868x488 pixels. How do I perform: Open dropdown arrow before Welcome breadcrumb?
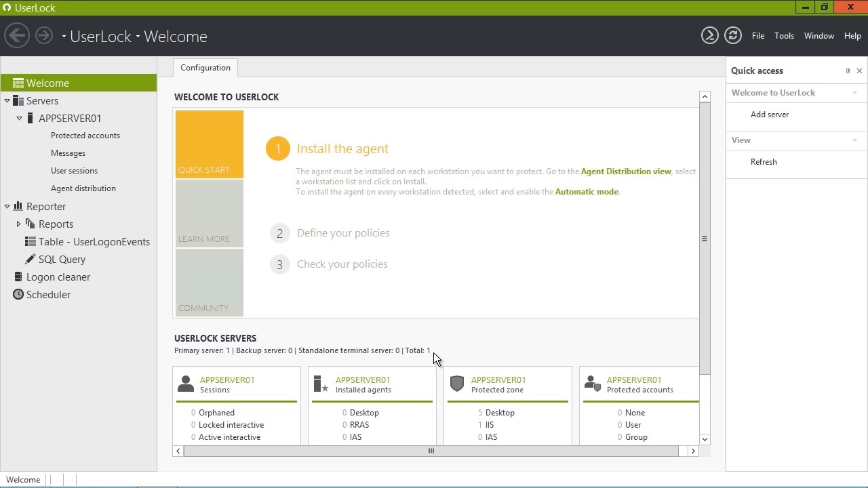(x=138, y=37)
